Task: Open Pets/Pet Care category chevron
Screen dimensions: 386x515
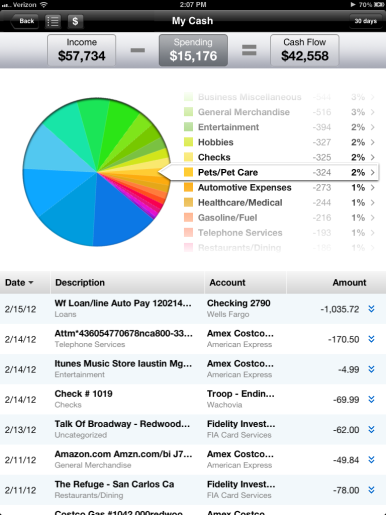Action: coord(373,172)
